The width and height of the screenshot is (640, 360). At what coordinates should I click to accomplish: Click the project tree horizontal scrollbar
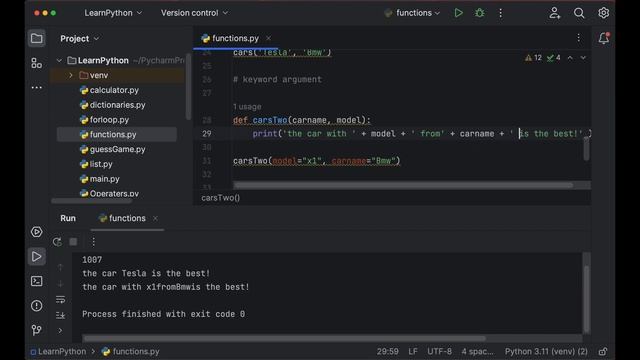(92, 201)
